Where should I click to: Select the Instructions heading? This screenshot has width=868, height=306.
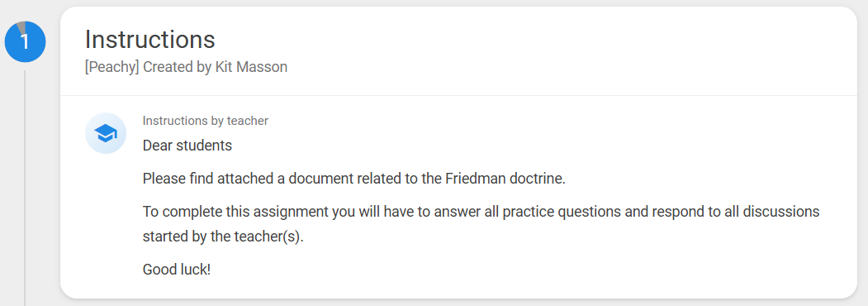coord(150,40)
